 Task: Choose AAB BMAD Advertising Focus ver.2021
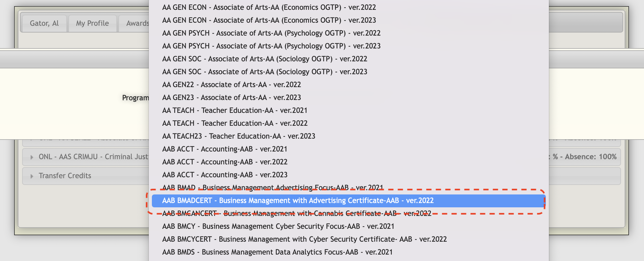pos(272,187)
